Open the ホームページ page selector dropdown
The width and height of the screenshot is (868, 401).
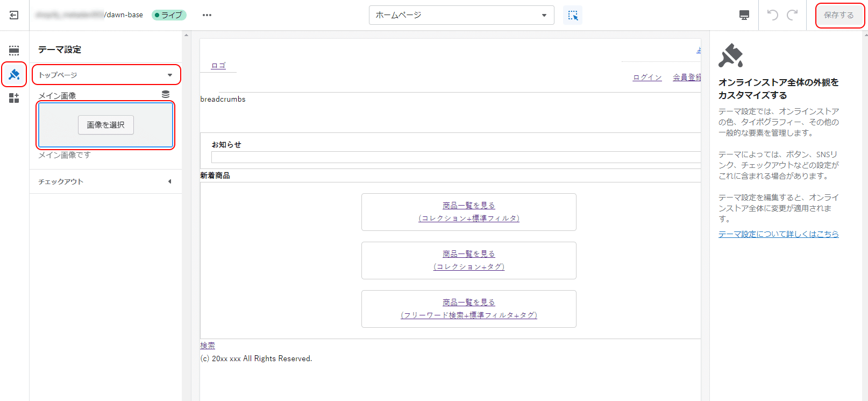pos(461,15)
